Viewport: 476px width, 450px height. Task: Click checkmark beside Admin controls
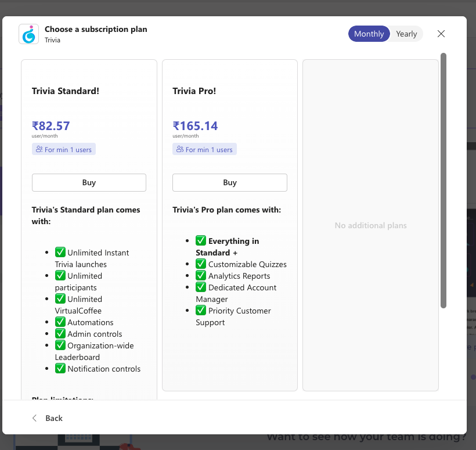(x=60, y=333)
